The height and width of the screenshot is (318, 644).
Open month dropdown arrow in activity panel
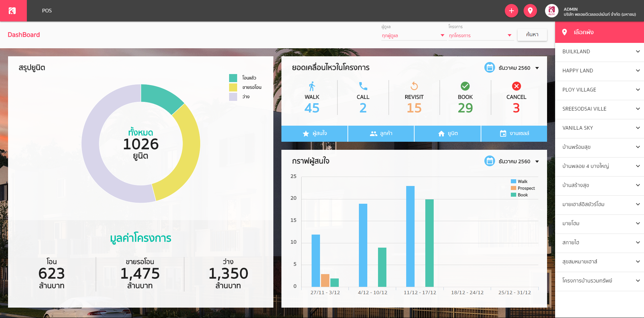tap(537, 68)
